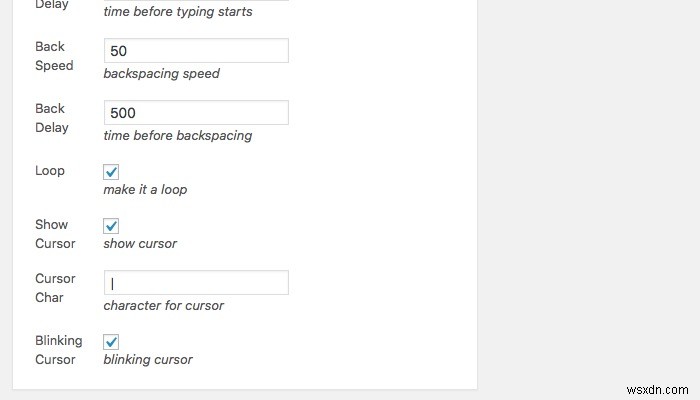Uncheck the Loop checkbox
This screenshot has height=400, width=700.
pyautogui.click(x=111, y=171)
